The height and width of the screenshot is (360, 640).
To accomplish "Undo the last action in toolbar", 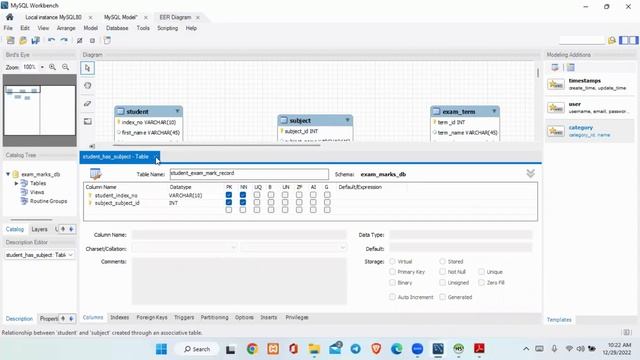I will 51,40.
